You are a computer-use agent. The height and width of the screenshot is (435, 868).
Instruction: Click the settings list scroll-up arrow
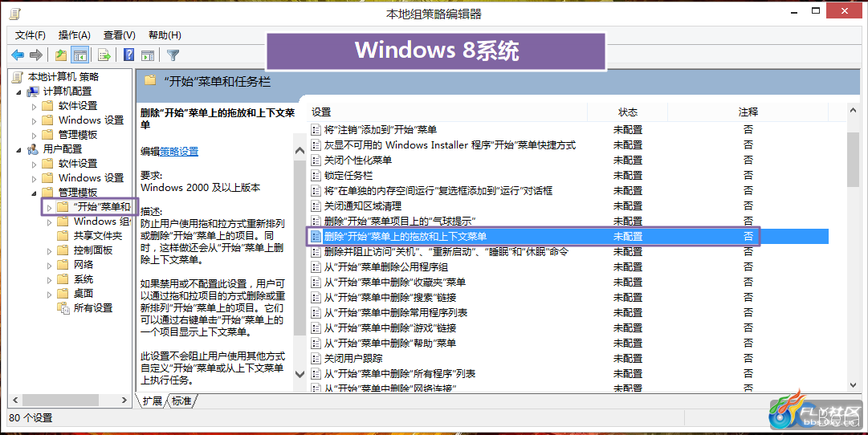coord(853,111)
